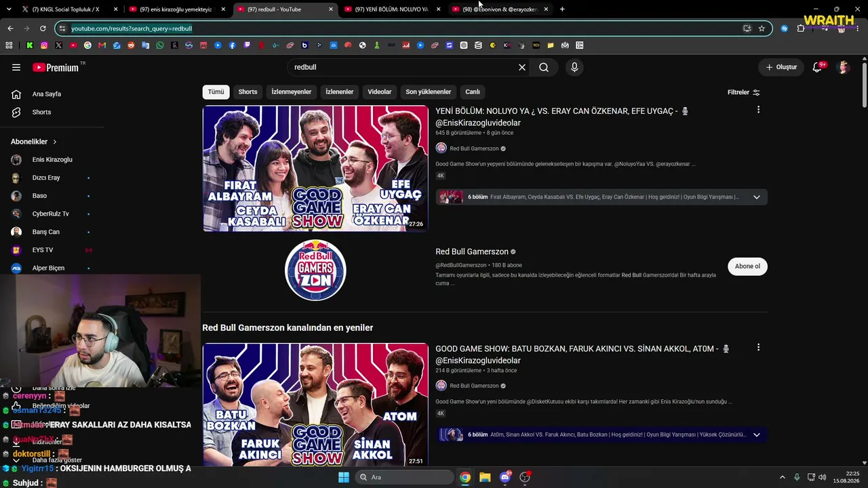
Task: Select the Shorts filter chip
Action: (x=248, y=92)
